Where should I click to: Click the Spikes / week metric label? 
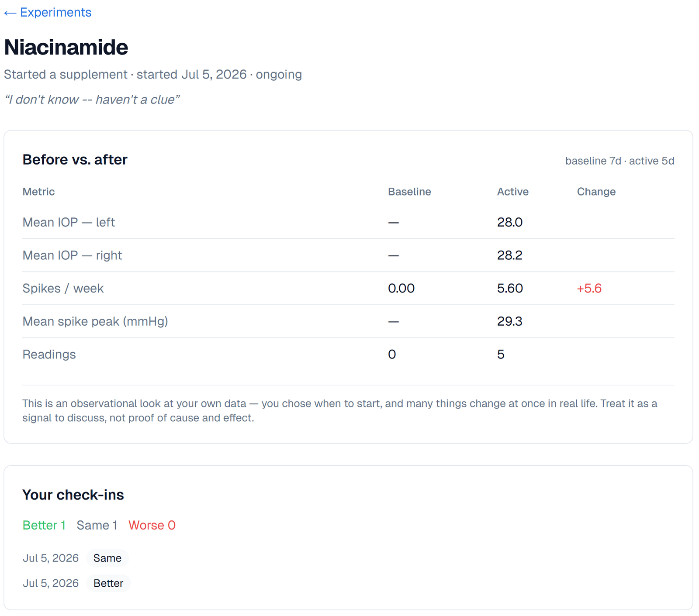pyautogui.click(x=63, y=288)
